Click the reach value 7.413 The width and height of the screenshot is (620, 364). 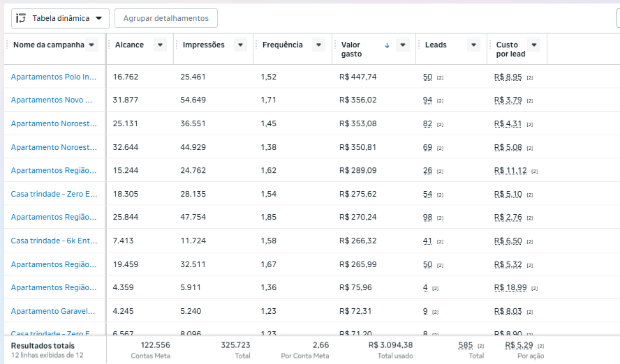pyautogui.click(x=123, y=241)
